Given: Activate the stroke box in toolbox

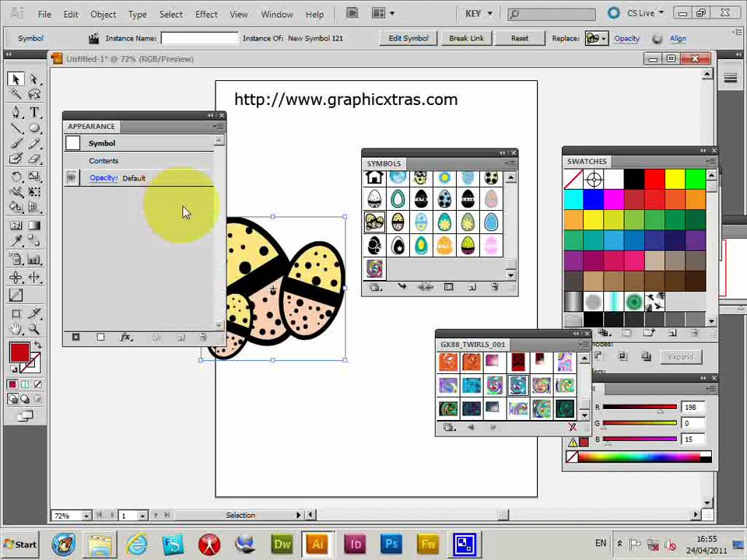Looking at the screenshot, I should (31, 363).
